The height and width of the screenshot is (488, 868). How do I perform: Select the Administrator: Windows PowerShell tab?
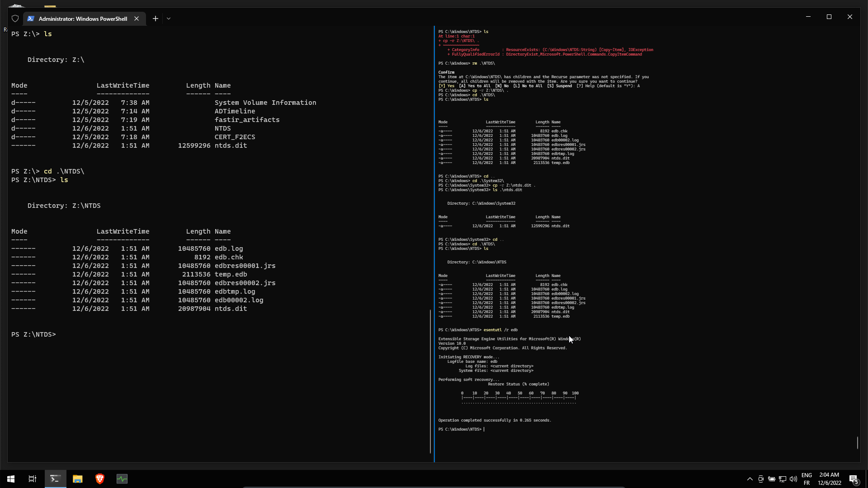[82, 19]
